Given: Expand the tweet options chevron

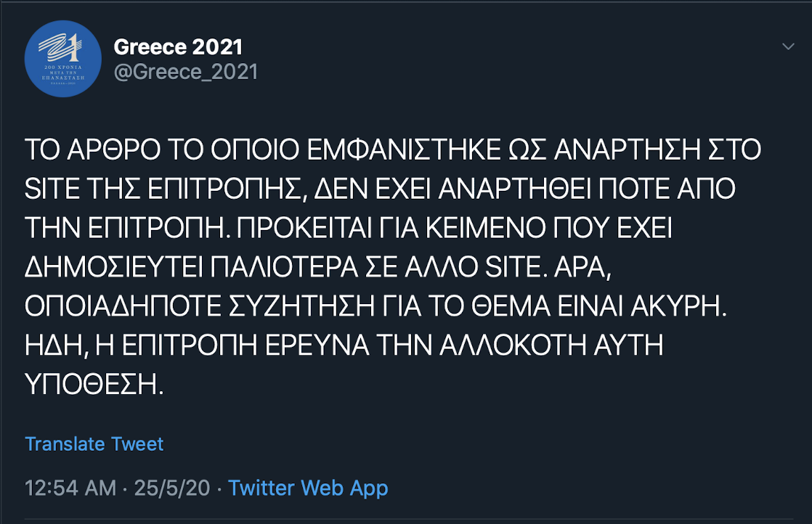Looking at the screenshot, I should coord(788,47).
